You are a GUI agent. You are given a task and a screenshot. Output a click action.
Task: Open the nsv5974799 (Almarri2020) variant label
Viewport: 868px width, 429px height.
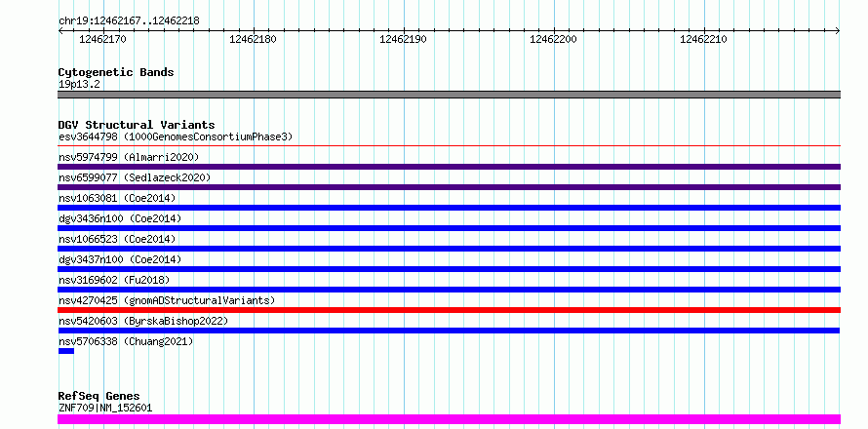[129, 157]
